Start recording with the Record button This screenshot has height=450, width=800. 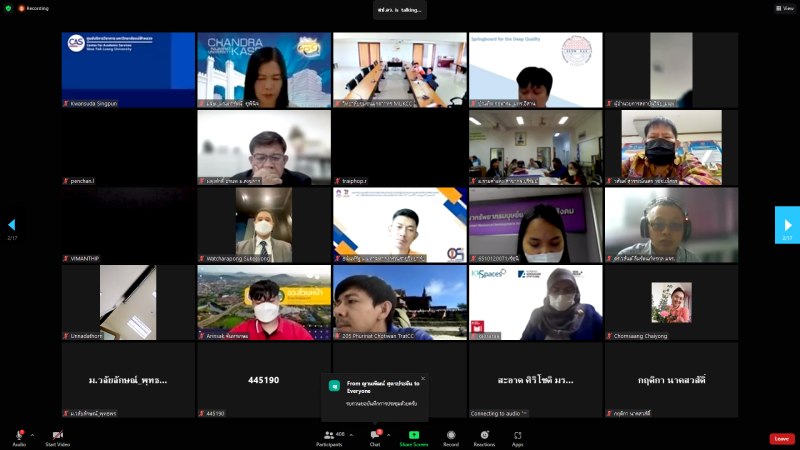pyautogui.click(x=451, y=435)
